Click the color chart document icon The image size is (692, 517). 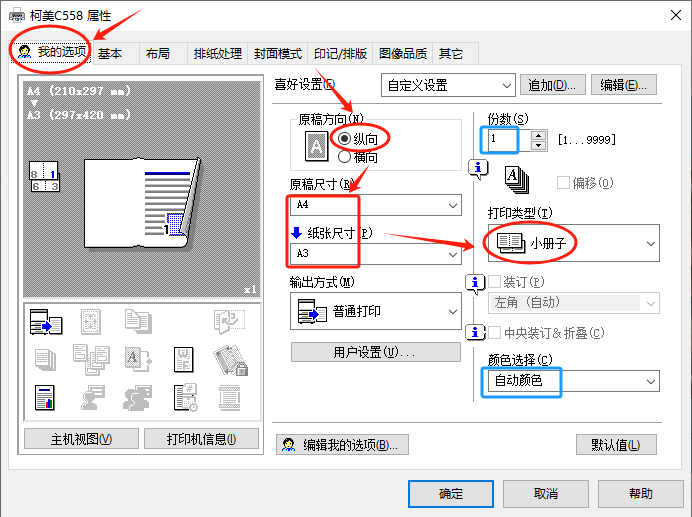(46, 396)
